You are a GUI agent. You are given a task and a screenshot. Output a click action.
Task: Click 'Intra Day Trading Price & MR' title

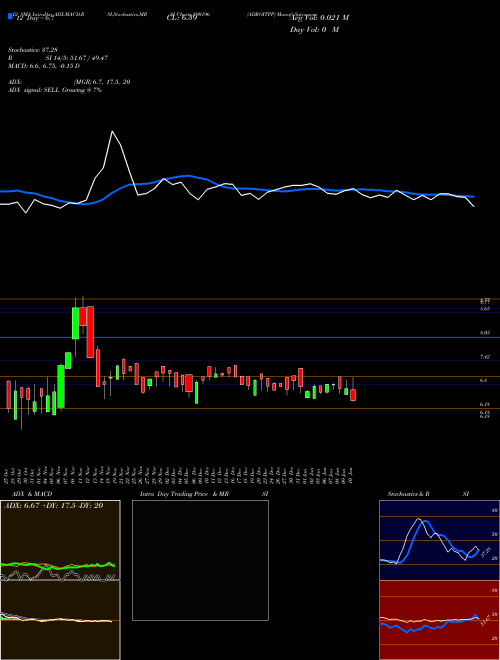184,494
